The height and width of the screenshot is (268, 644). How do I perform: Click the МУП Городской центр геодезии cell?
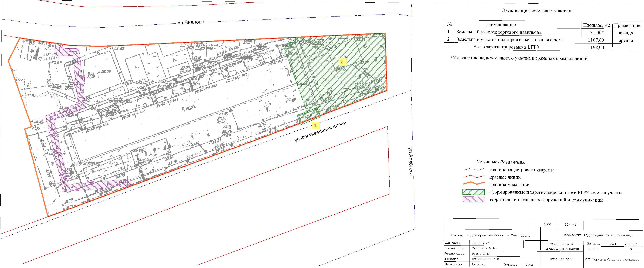tap(611, 259)
